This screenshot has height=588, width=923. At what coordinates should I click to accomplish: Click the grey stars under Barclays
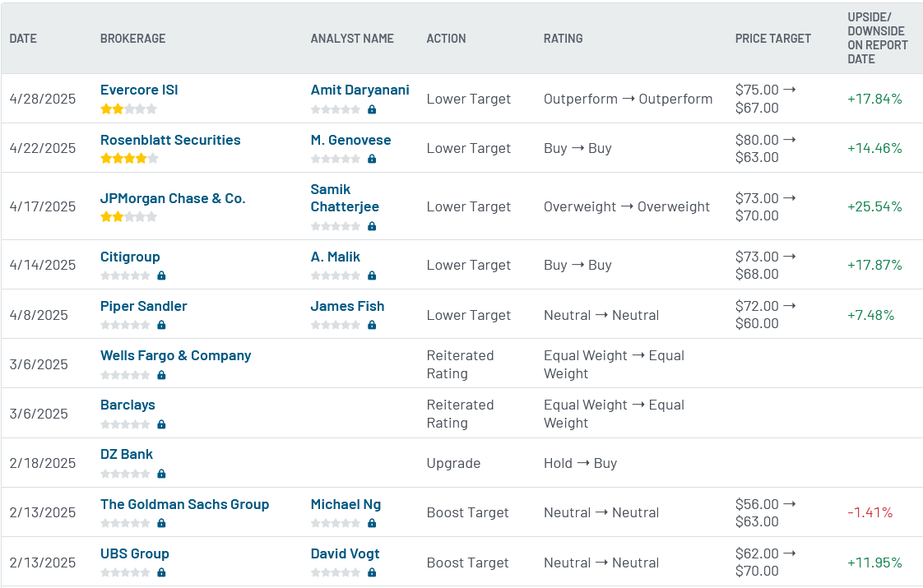(125, 424)
